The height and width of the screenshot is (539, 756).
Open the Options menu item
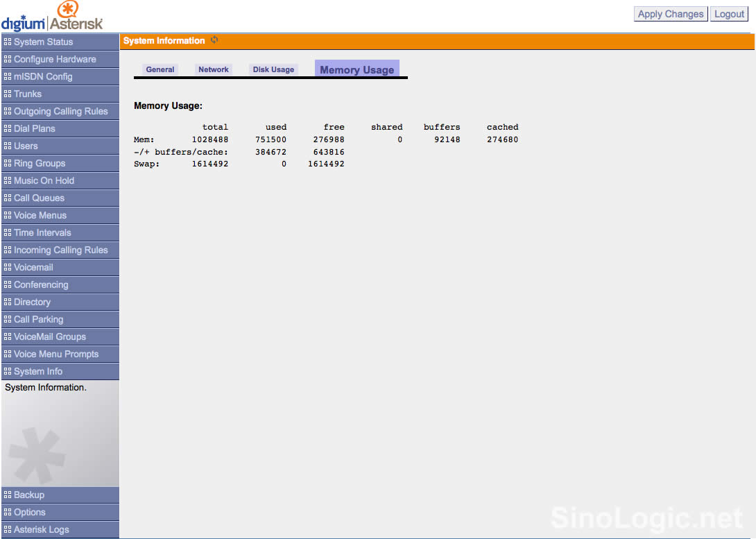pos(30,512)
